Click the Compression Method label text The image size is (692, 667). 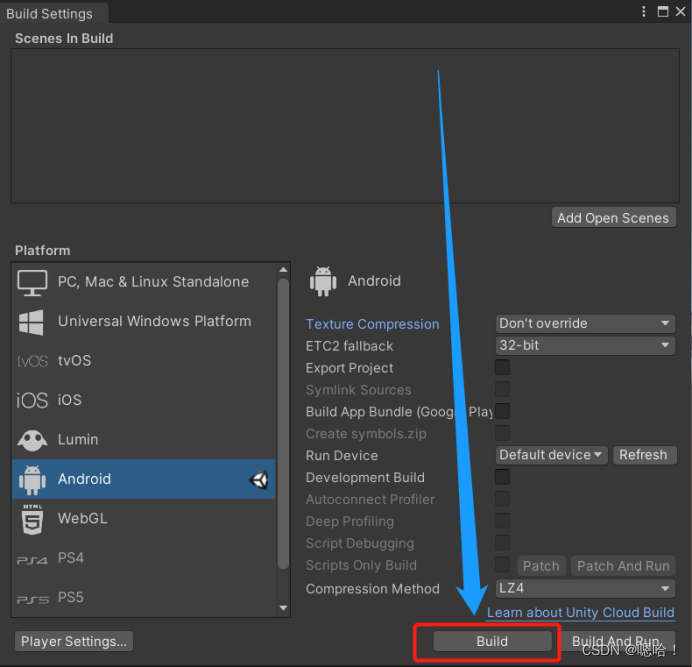(x=373, y=589)
